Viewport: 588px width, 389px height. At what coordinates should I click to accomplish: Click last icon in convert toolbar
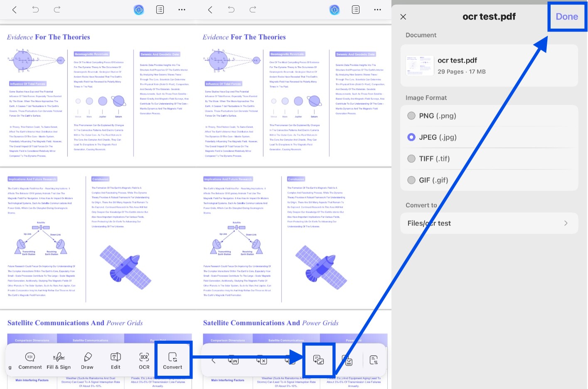(x=374, y=360)
